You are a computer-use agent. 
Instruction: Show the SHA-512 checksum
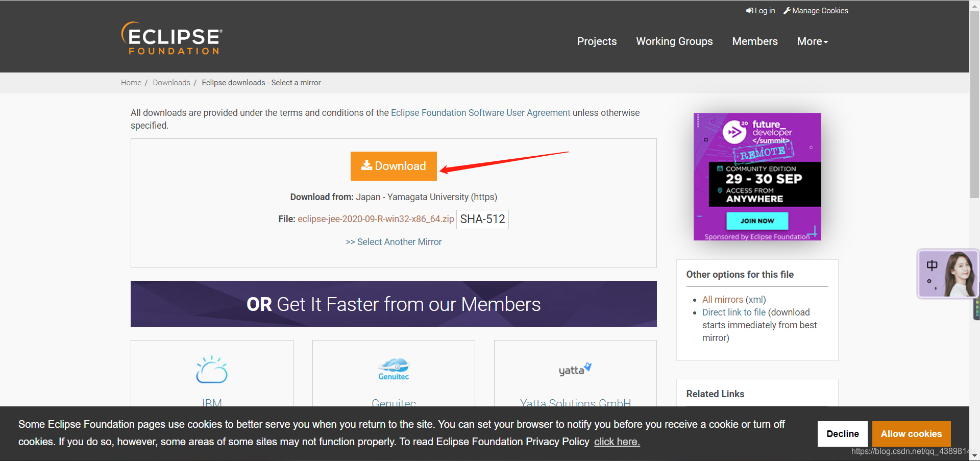click(482, 220)
